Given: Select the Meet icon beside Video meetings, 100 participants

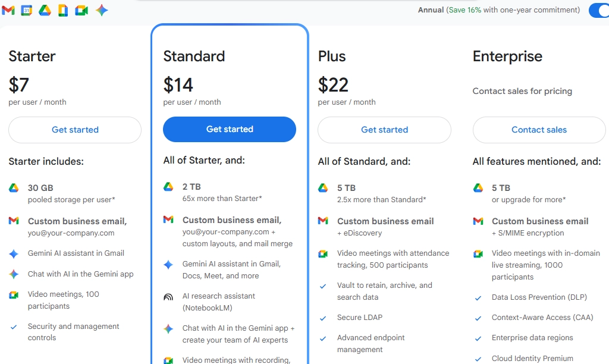Looking at the screenshot, I should point(14,294).
